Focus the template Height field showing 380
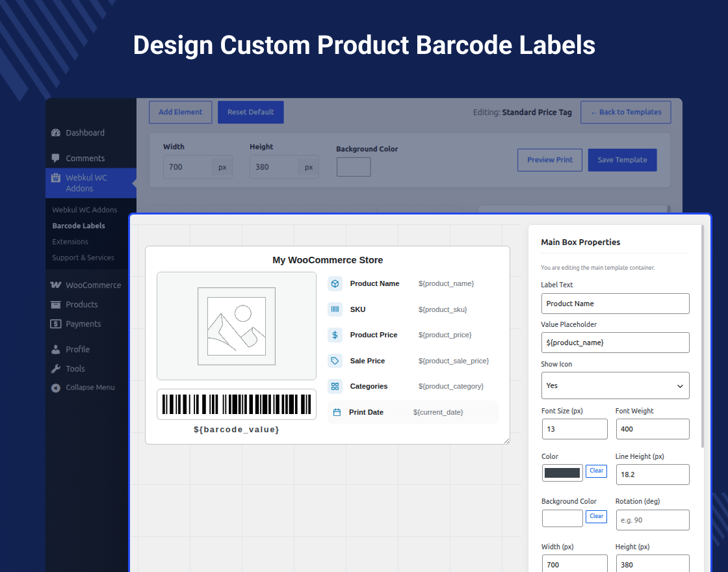The height and width of the screenshot is (572, 728). coord(274,167)
